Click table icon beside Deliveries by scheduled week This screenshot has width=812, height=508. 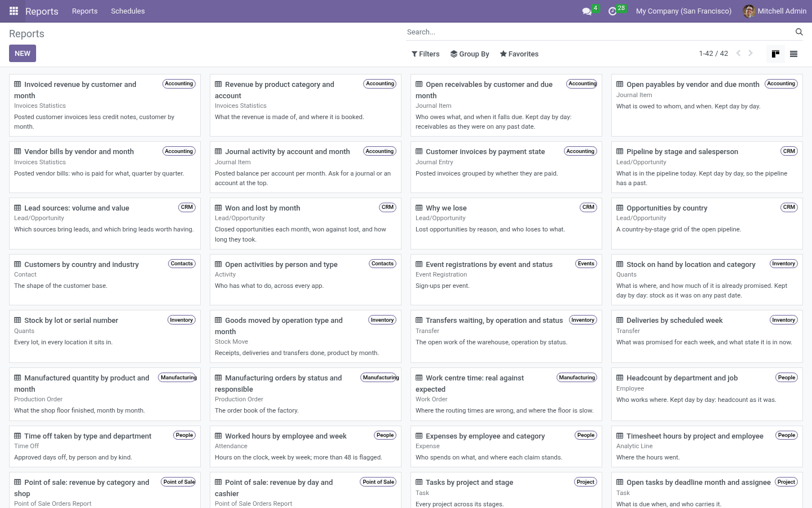(x=620, y=320)
